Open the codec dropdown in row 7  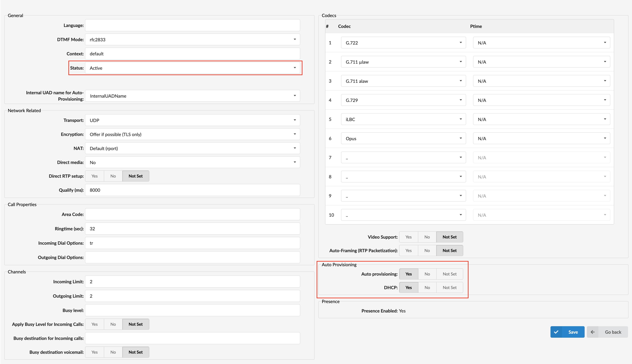tap(403, 157)
